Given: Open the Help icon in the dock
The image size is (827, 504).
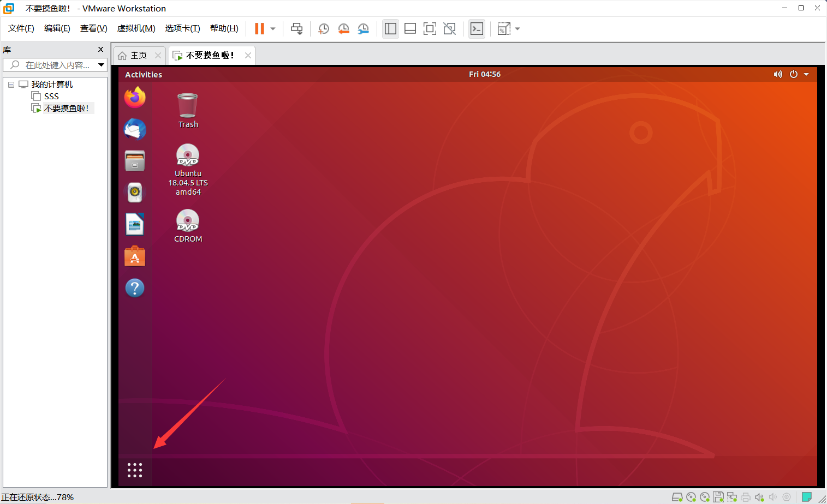Looking at the screenshot, I should (135, 287).
